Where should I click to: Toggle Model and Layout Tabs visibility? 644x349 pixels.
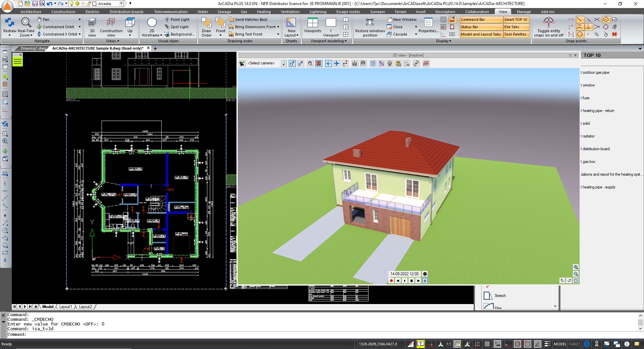click(x=481, y=34)
